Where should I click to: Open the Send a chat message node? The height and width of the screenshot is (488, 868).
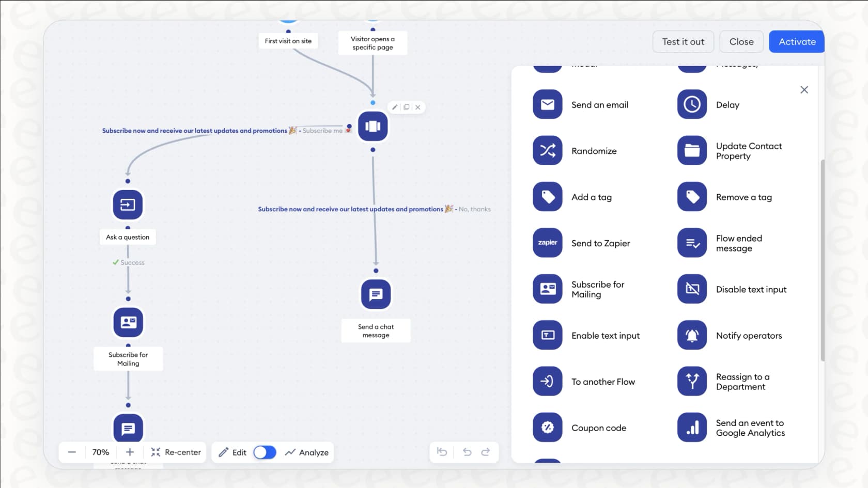376,294
